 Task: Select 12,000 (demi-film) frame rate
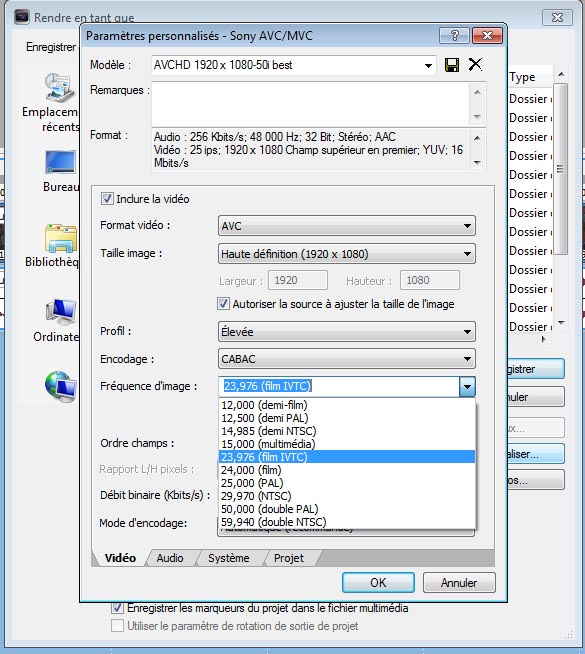coord(346,405)
